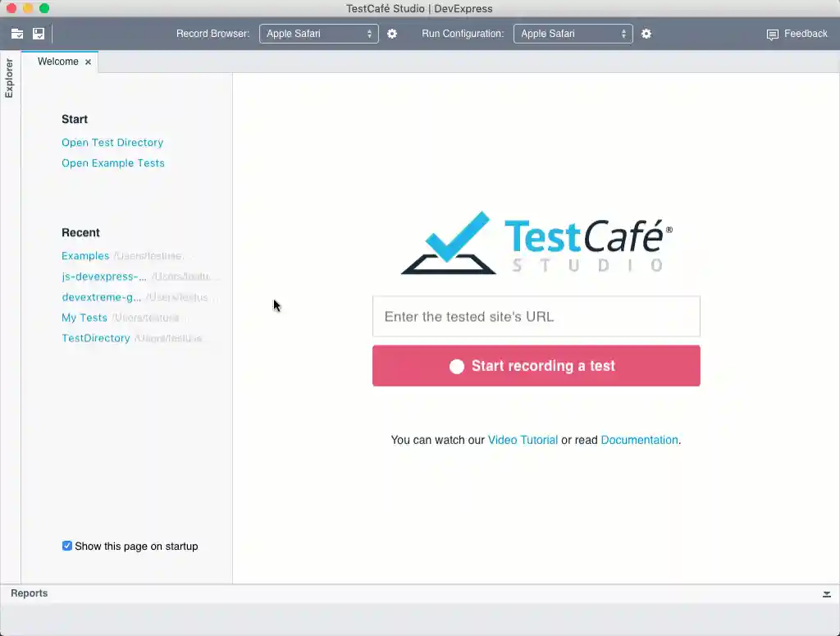The image size is (840, 636).
Task: Open Test Directory from the Start section
Action: (112, 142)
